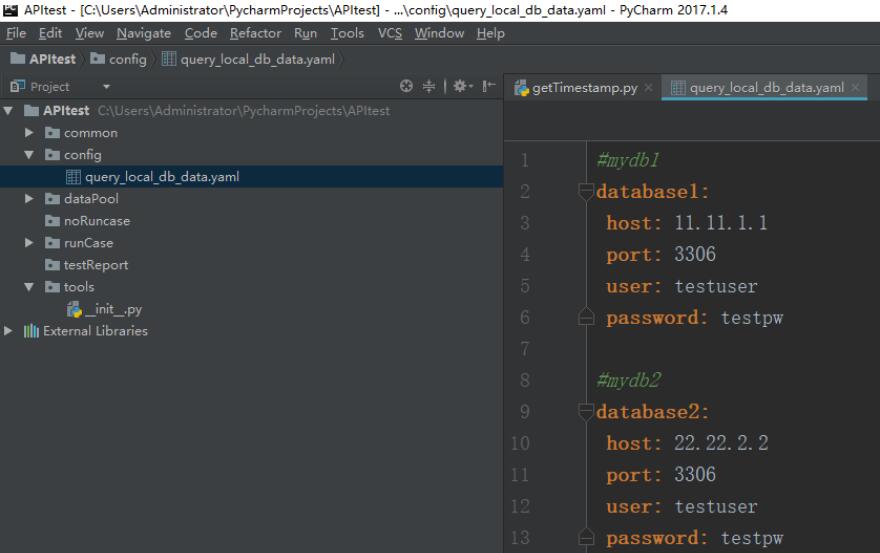The width and height of the screenshot is (880, 553).
Task: Select the runCase folder in tree
Action: pyautogui.click(x=88, y=243)
